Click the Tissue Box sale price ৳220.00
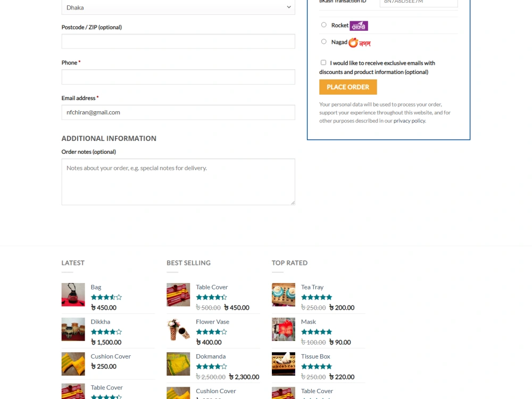The image size is (532, 399). [342, 377]
